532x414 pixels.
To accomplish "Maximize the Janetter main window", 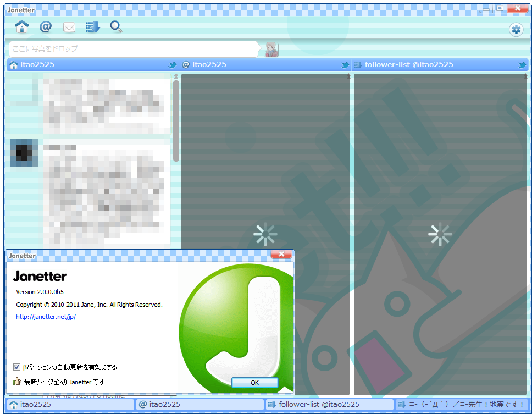I will pyautogui.click(x=500, y=8).
